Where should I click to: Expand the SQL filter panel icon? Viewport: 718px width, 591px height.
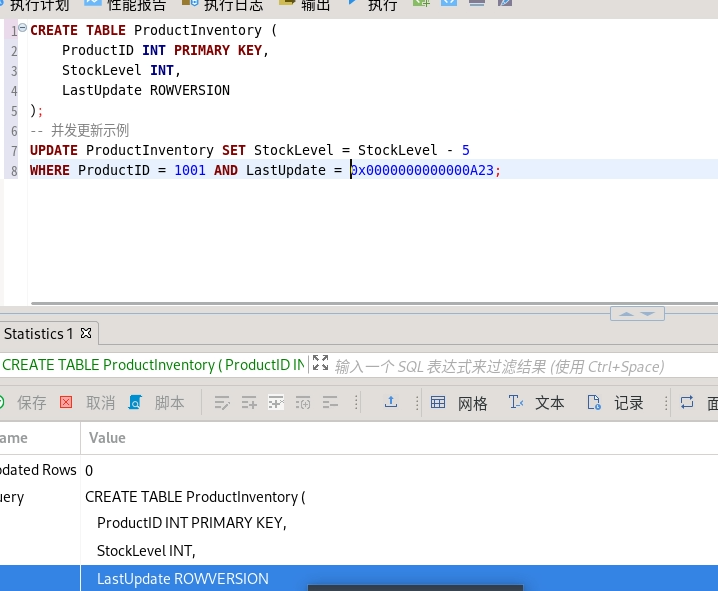(x=320, y=364)
